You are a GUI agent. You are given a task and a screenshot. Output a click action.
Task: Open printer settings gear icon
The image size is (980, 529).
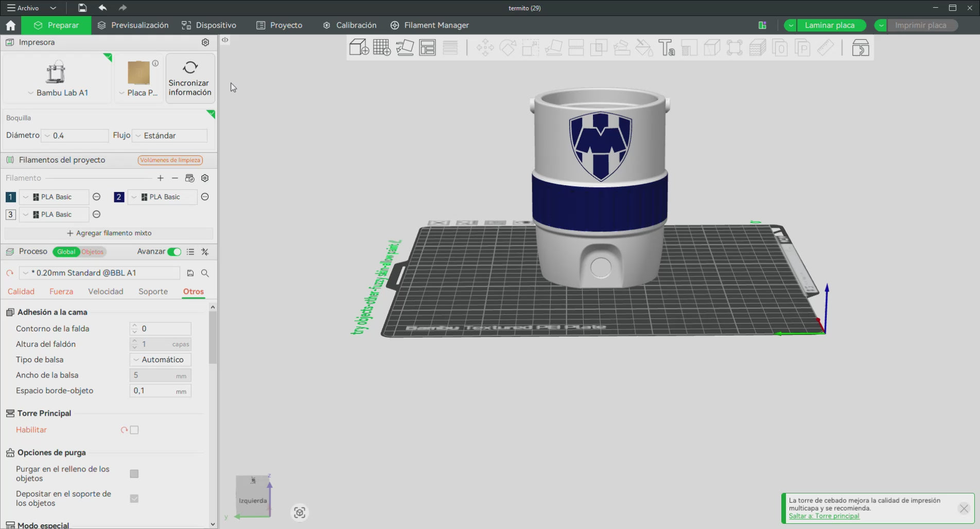tap(205, 42)
